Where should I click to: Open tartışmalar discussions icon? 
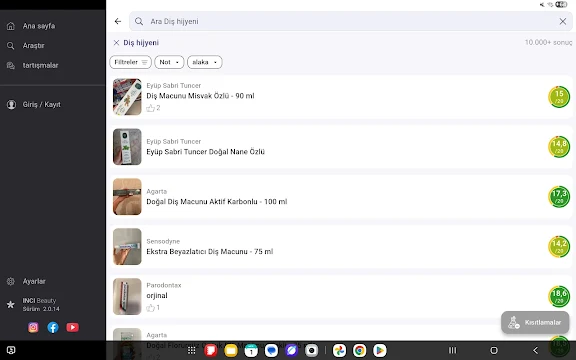[x=11, y=65]
